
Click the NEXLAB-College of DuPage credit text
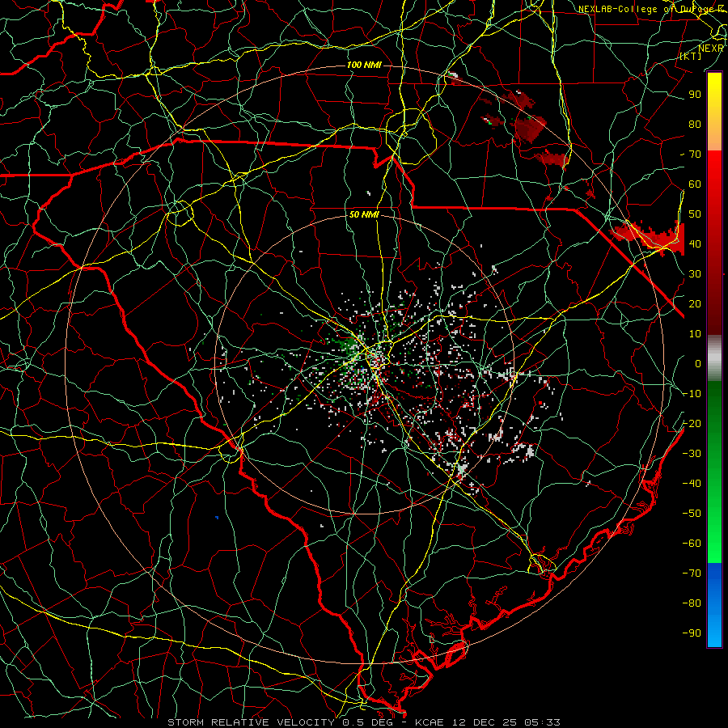pos(645,9)
